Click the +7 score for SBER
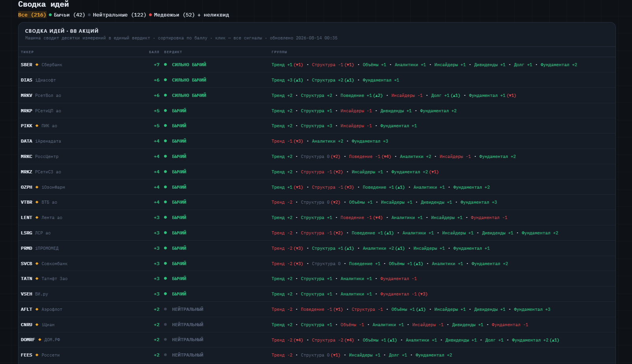The height and width of the screenshot is (364, 632). [157, 65]
